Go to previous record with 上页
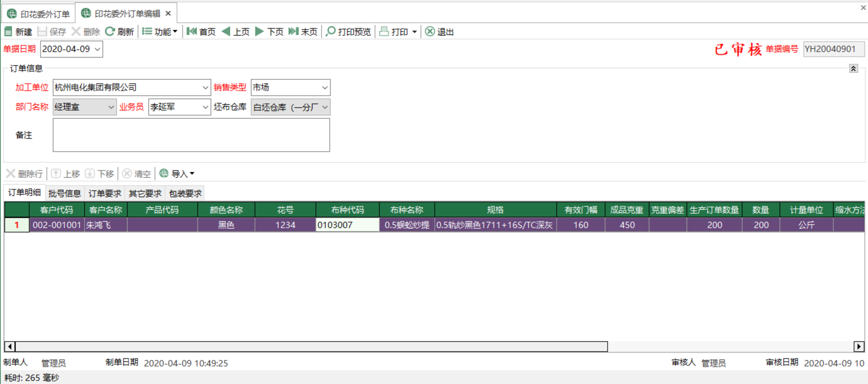This screenshot has height=384, width=868. 236,31
